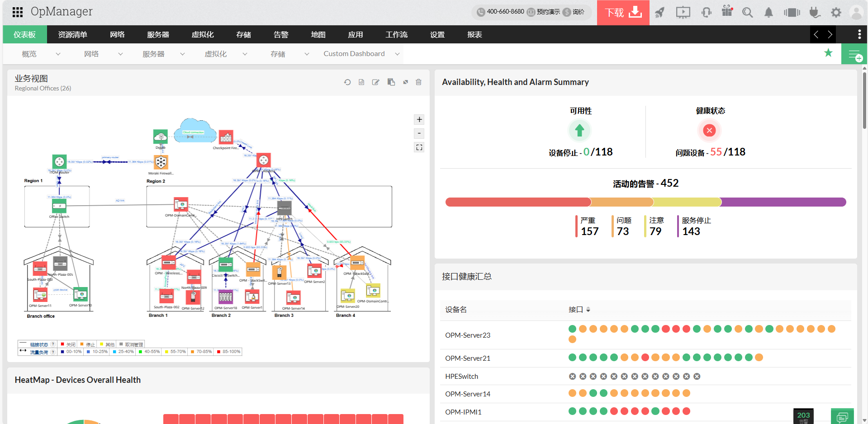Open the settings gear icon

coord(836,12)
